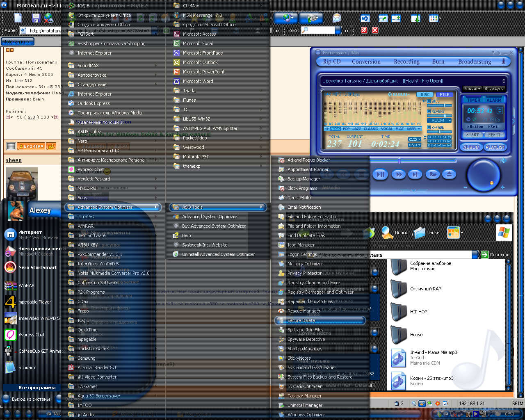Open Nero StartSmart in Start menu

coord(32,267)
